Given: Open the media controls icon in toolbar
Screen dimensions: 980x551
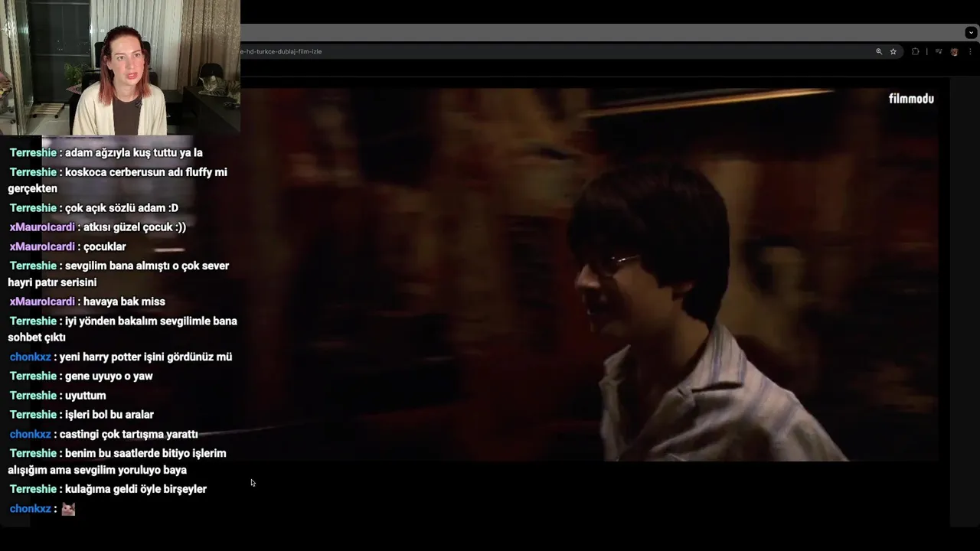Looking at the screenshot, I should click(x=939, y=51).
